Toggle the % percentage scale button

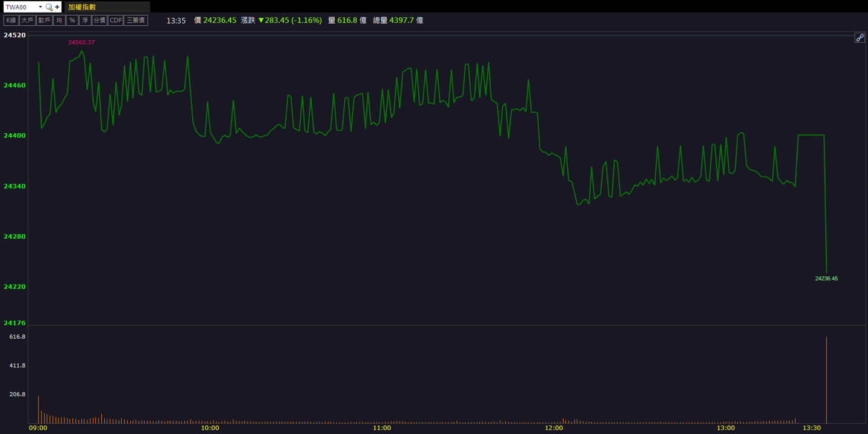(x=72, y=20)
